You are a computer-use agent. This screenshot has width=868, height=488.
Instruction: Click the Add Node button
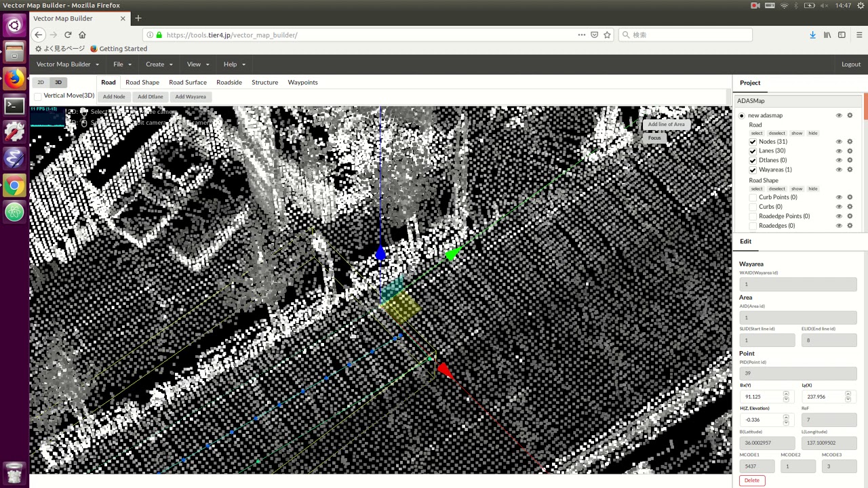[114, 97]
